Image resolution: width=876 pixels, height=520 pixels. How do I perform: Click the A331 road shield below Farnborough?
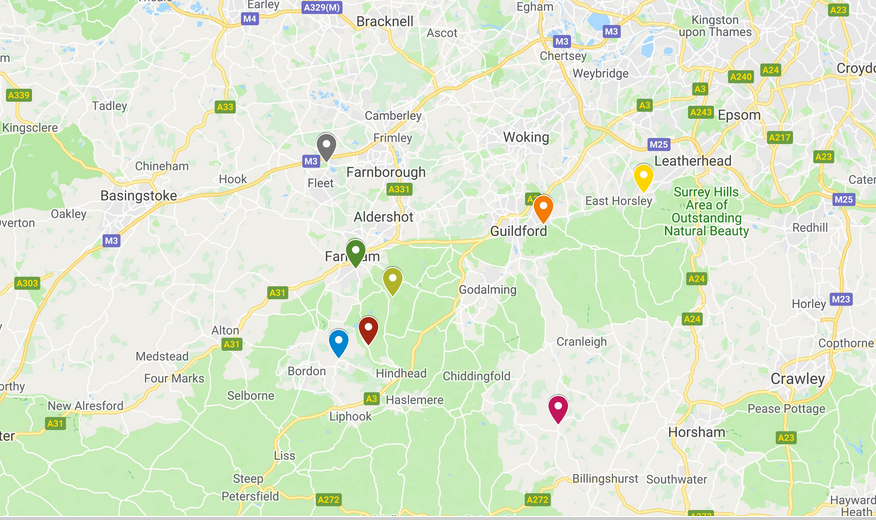click(399, 189)
